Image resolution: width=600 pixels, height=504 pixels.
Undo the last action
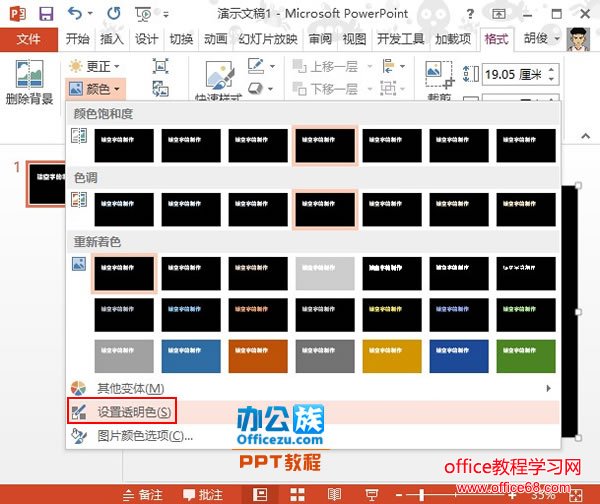tap(75, 14)
